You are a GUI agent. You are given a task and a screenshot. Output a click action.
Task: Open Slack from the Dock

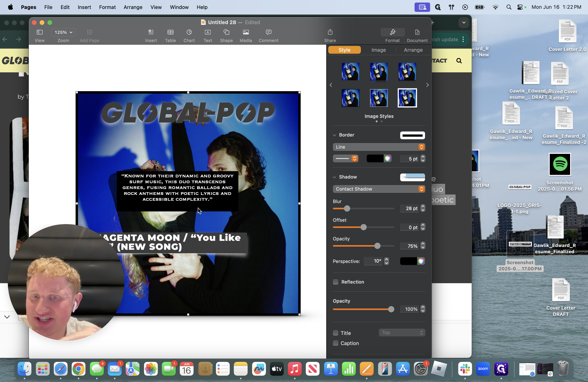465,369
